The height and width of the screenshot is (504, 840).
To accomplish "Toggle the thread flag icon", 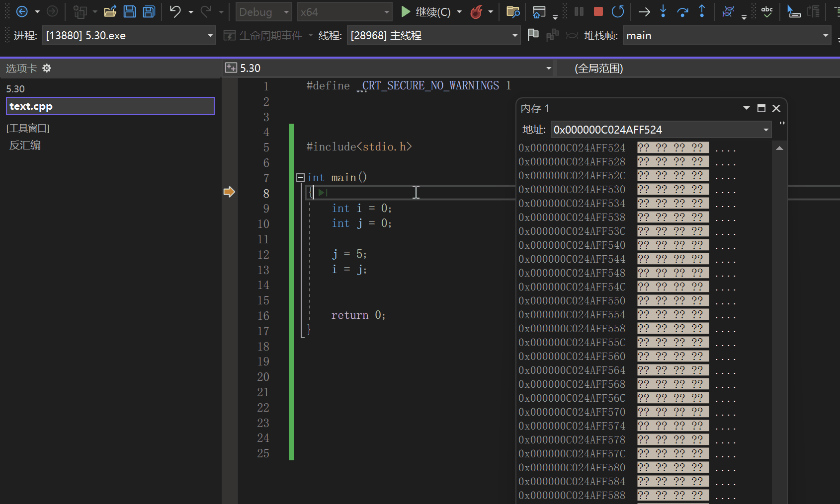I will coord(533,35).
